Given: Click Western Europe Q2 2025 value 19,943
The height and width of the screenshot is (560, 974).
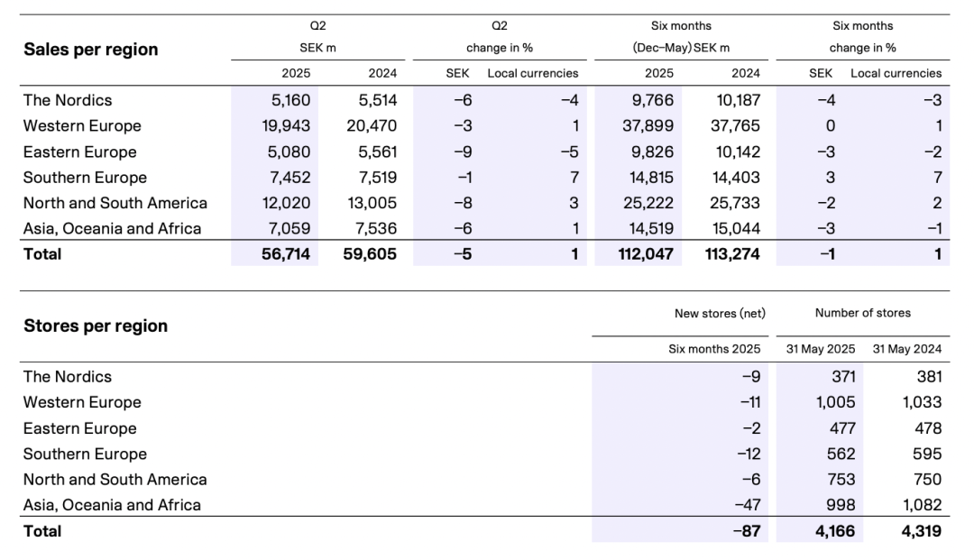Looking at the screenshot, I should (x=286, y=126).
